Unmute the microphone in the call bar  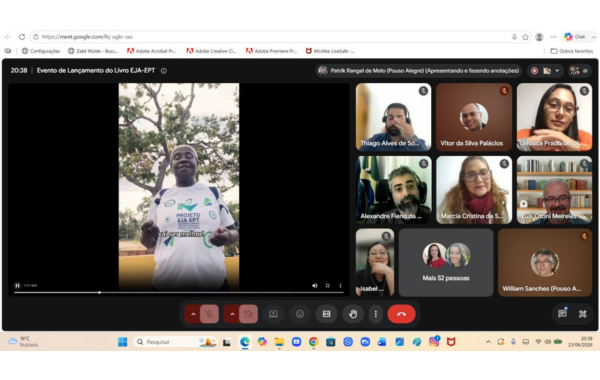coord(209,314)
